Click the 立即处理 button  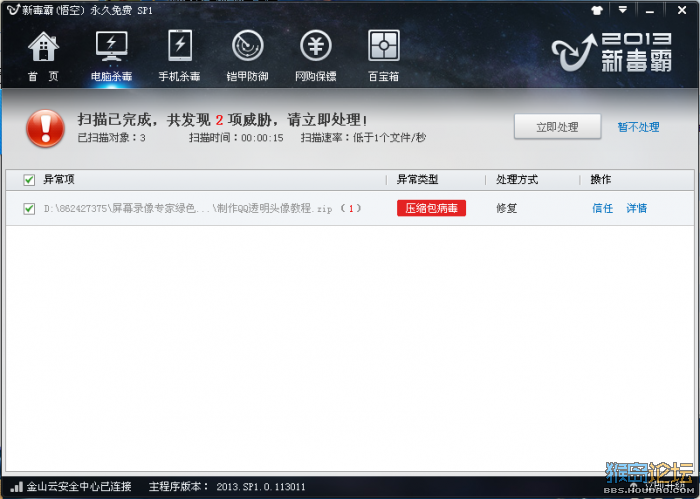(x=557, y=127)
